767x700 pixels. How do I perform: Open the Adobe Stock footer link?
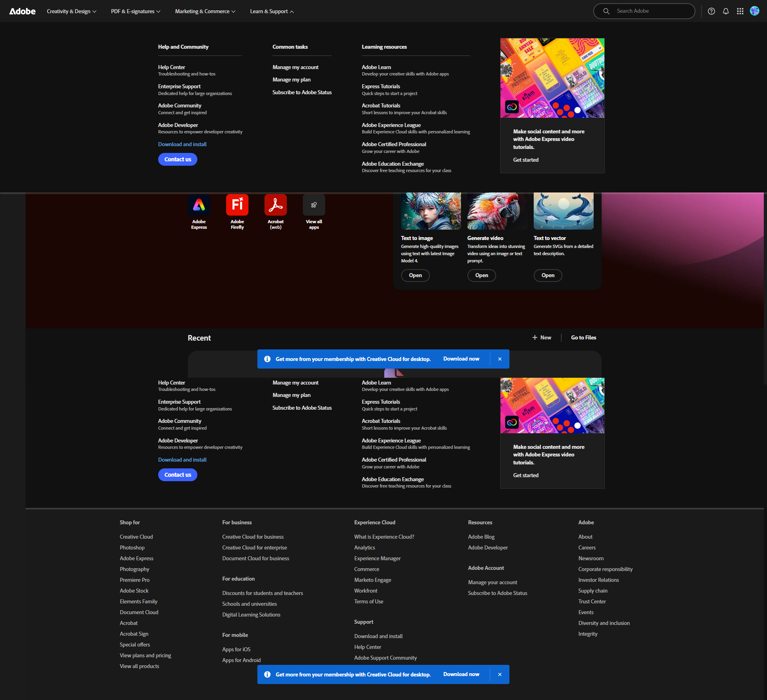tap(134, 591)
